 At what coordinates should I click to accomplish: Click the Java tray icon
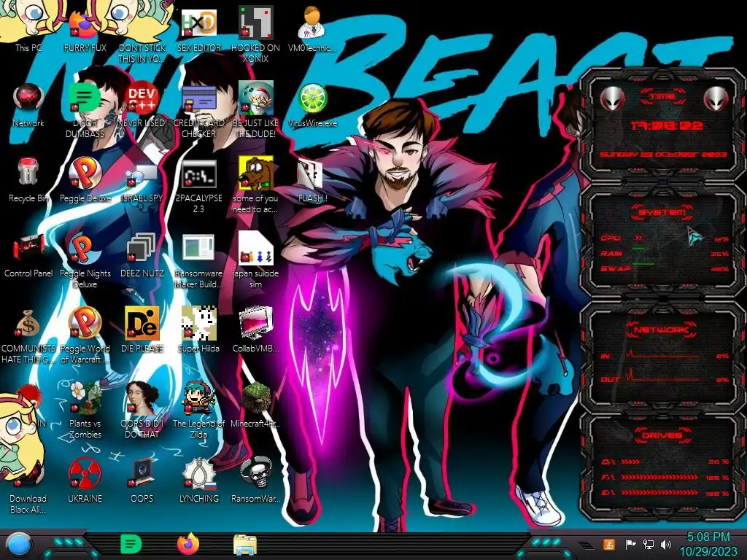click(609, 544)
